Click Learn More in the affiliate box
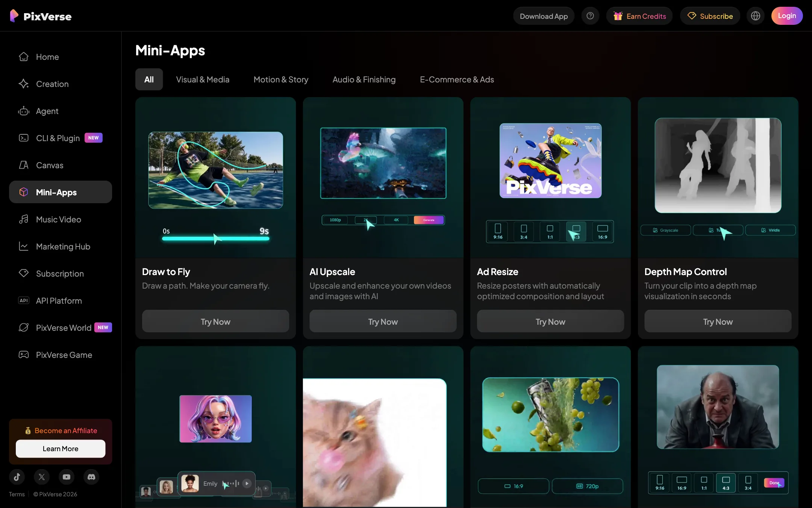Viewport: 812px width, 508px height. click(61, 449)
